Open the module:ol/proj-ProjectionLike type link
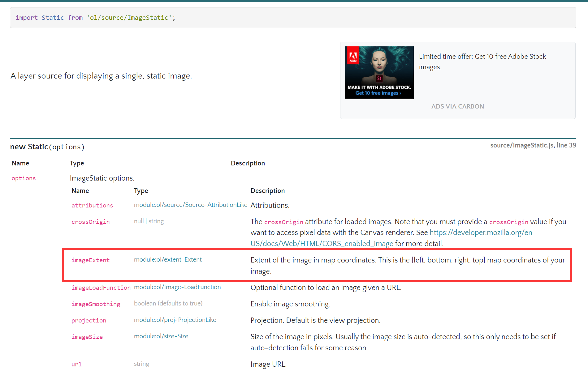588x384 pixels. [175, 320]
